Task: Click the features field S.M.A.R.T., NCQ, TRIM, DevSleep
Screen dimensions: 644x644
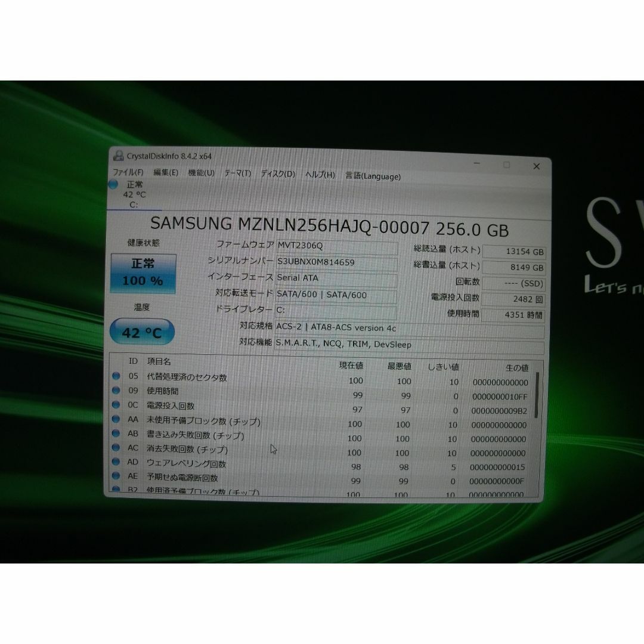Action: click(409, 345)
